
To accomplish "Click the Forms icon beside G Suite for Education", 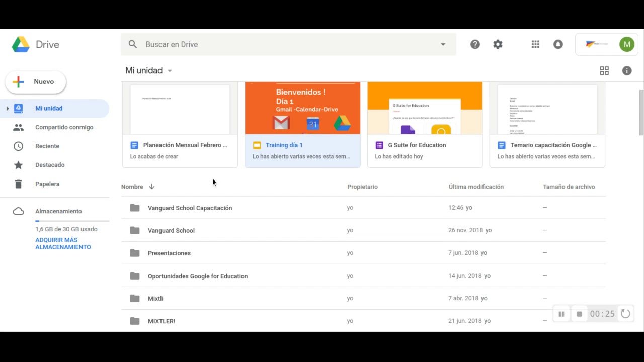I will coord(379,145).
